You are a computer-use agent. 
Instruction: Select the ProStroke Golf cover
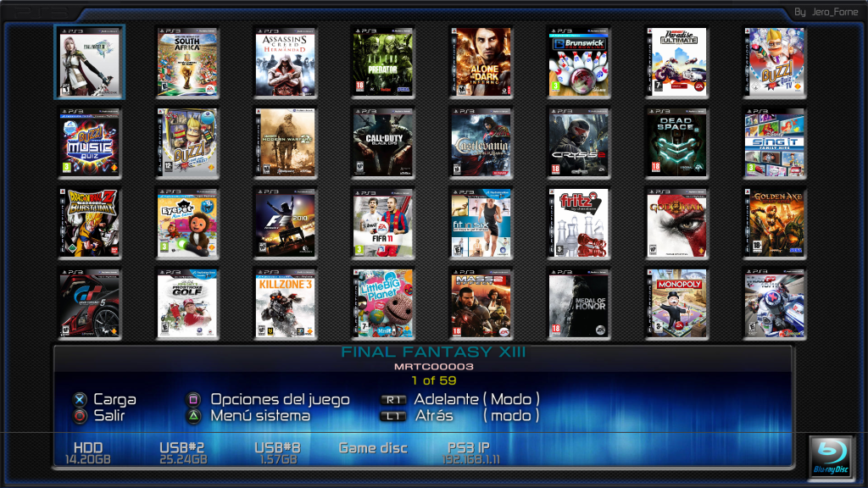[187, 304]
